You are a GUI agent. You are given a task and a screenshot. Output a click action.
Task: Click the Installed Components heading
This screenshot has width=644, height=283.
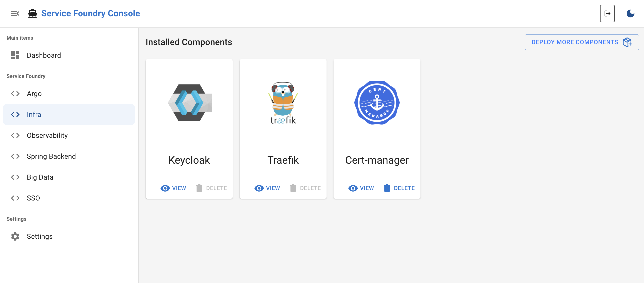189,42
